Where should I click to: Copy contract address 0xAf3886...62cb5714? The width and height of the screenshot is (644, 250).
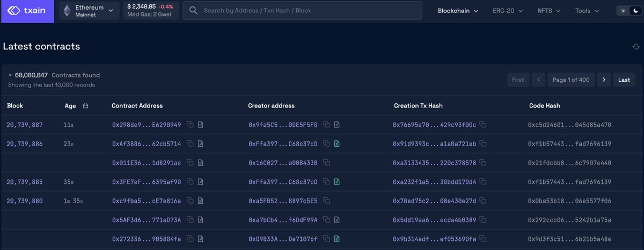190,144
